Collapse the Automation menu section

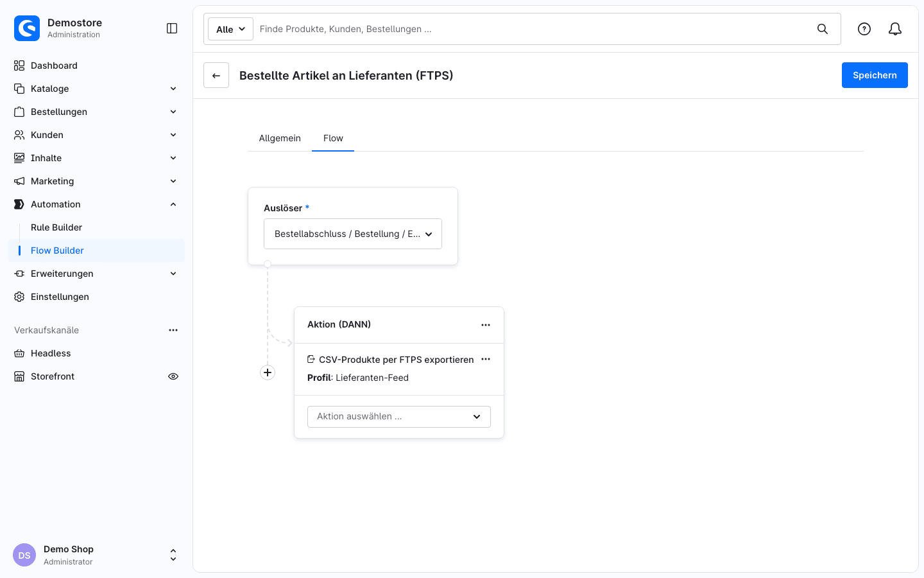173,204
